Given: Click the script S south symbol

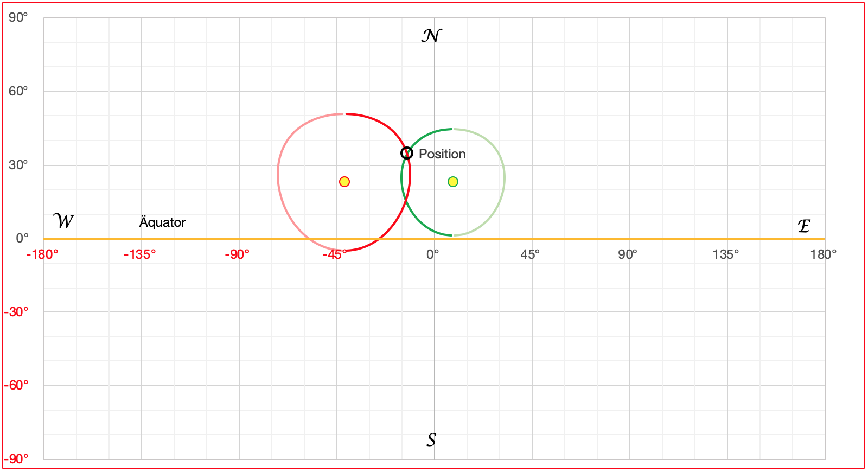Looking at the screenshot, I should (x=431, y=439).
